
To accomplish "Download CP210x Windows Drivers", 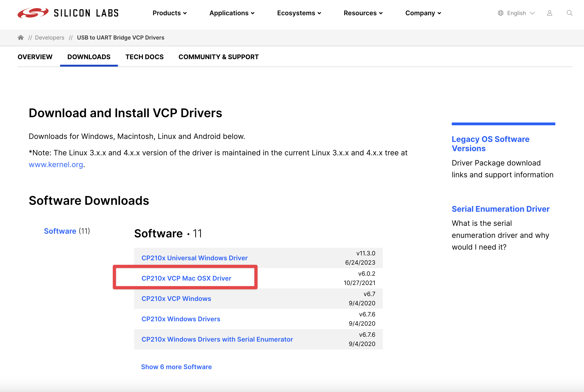I will pyautogui.click(x=181, y=319).
